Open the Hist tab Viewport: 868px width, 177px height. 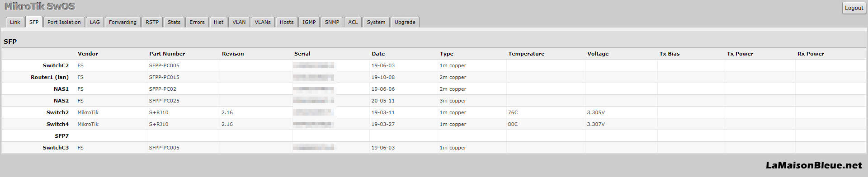click(218, 22)
